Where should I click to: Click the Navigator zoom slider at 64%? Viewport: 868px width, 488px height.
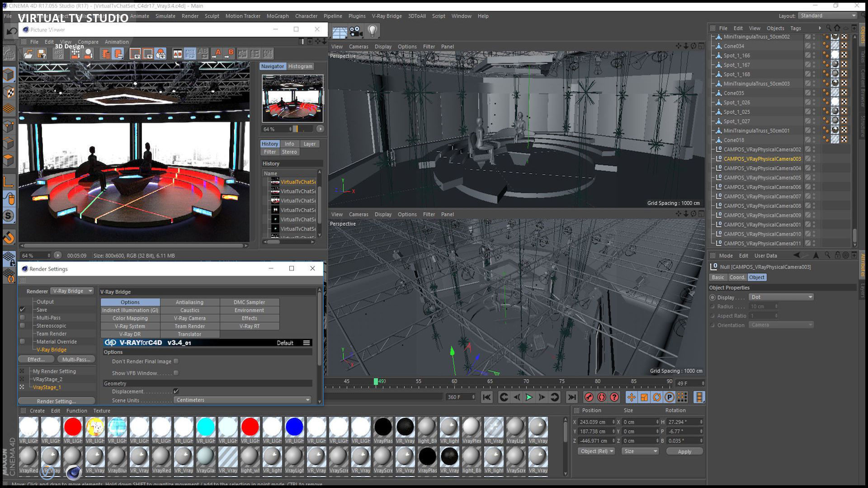pyautogui.click(x=303, y=129)
